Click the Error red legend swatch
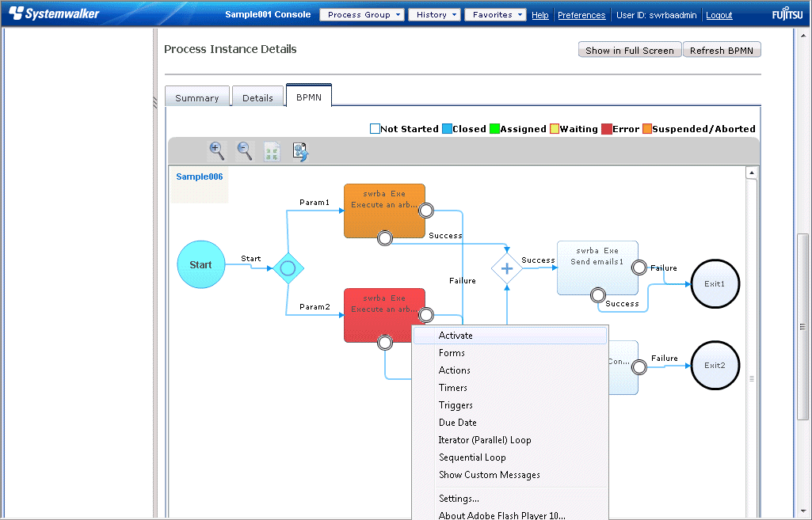Screen dimensions: 812x520 pyautogui.click(x=607, y=129)
